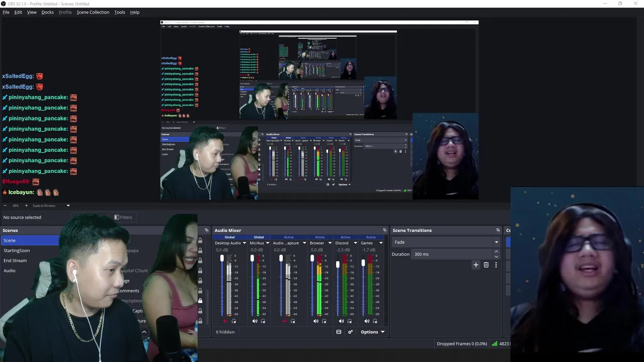644x362 pixels.
Task: Click the Discord volume fader handle
Action: coord(338,264)
